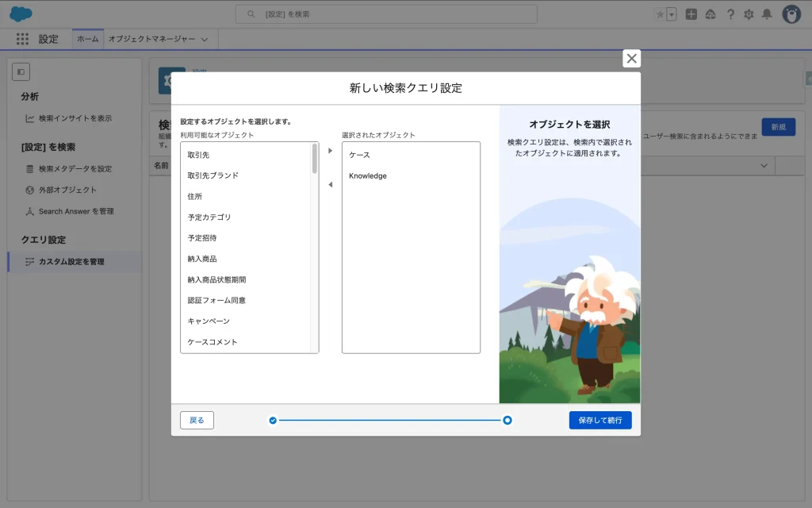Click the first progress indicator step
This screenshot has width=812, height=508.
273,420
